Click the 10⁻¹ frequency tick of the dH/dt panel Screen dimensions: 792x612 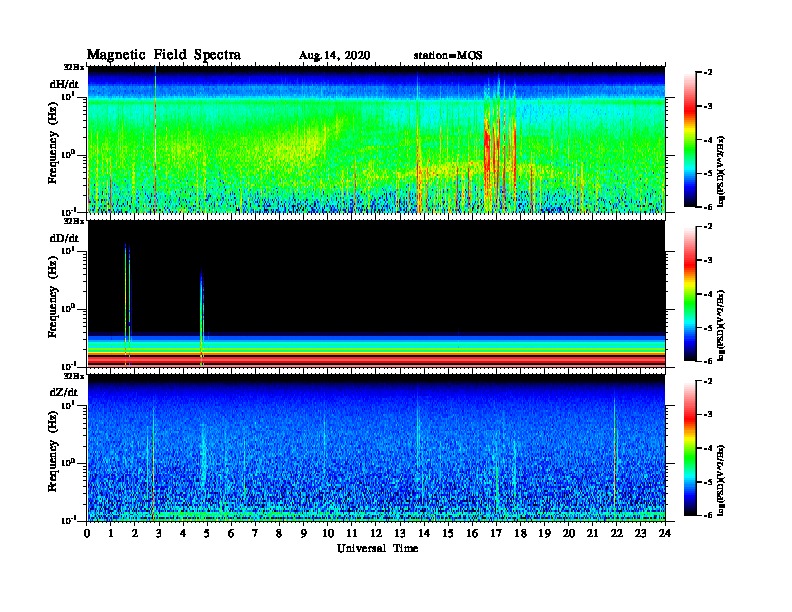(x=68, y=211)
